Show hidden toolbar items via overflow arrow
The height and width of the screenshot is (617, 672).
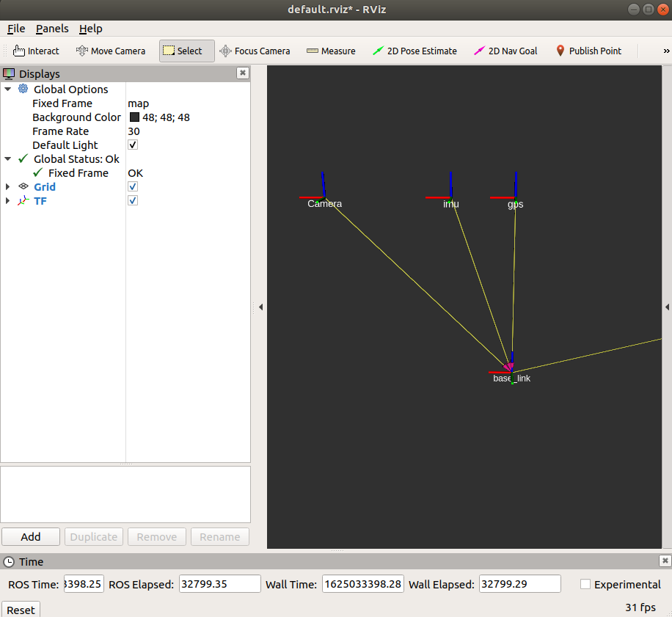pyautogui.click(x=666, y=51)
